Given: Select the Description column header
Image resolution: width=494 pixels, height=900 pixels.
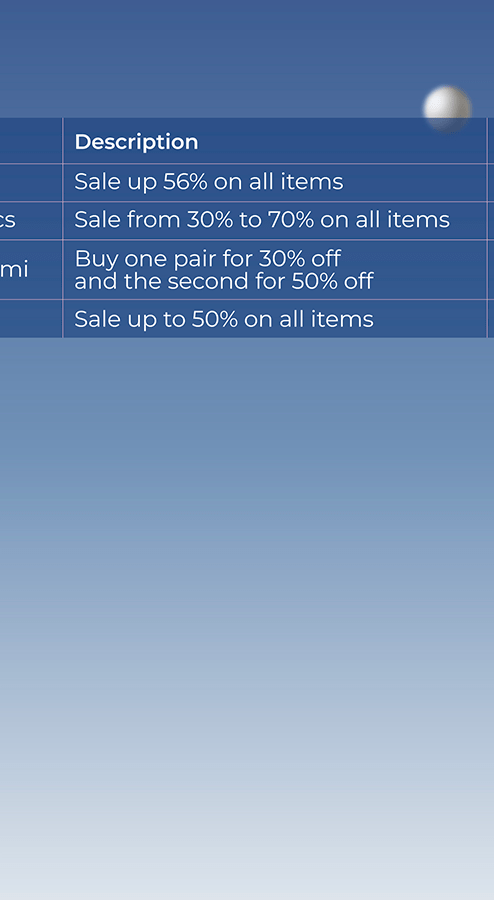Looking at the screenshot, I should pyautogui.click(x=136, y=142).
